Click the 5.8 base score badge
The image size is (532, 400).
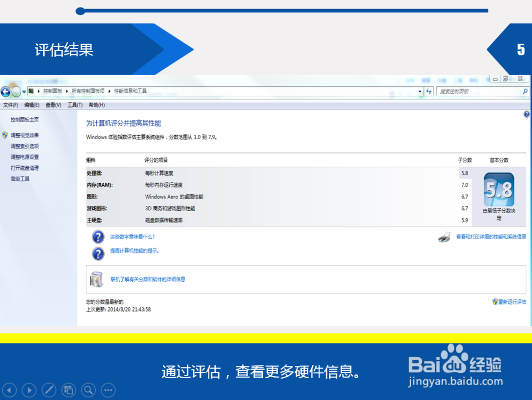(499, 189)
